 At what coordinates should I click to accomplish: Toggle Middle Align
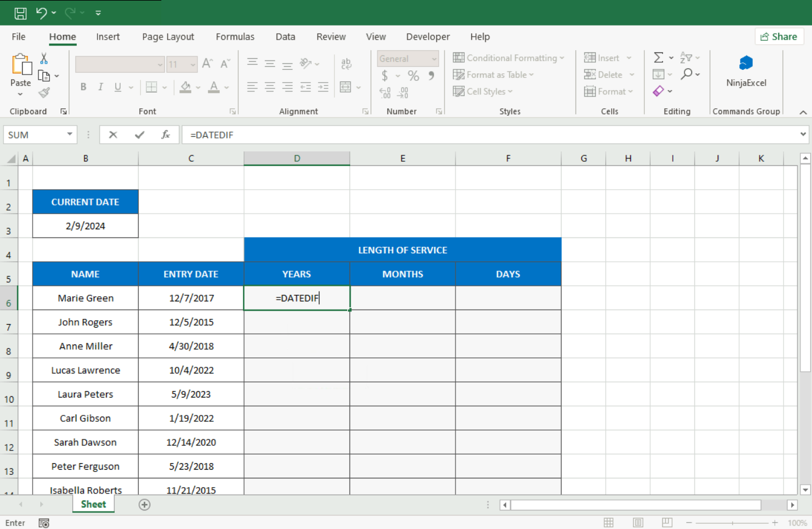coord(270,63)
